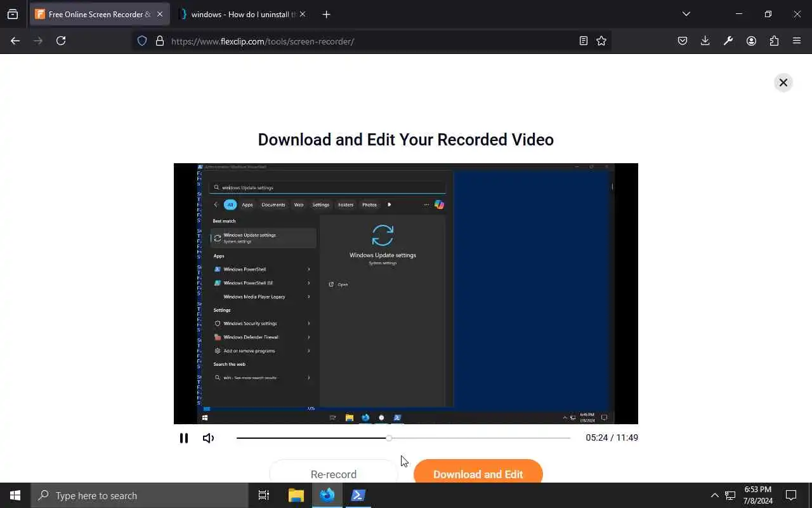The width and height of the screenshot is (812, 508).
Task: Close the Free Online Screen Recorder tab
Action: (x=159, y=14)
